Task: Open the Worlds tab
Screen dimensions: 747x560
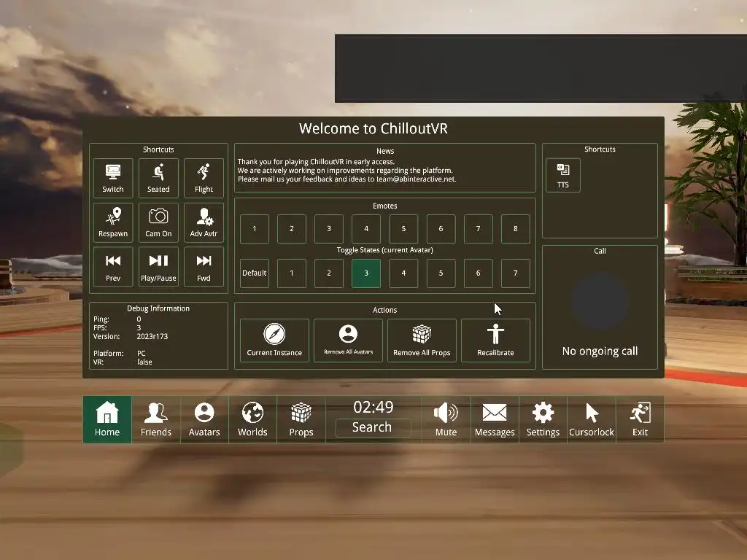Action: [252, 419]
